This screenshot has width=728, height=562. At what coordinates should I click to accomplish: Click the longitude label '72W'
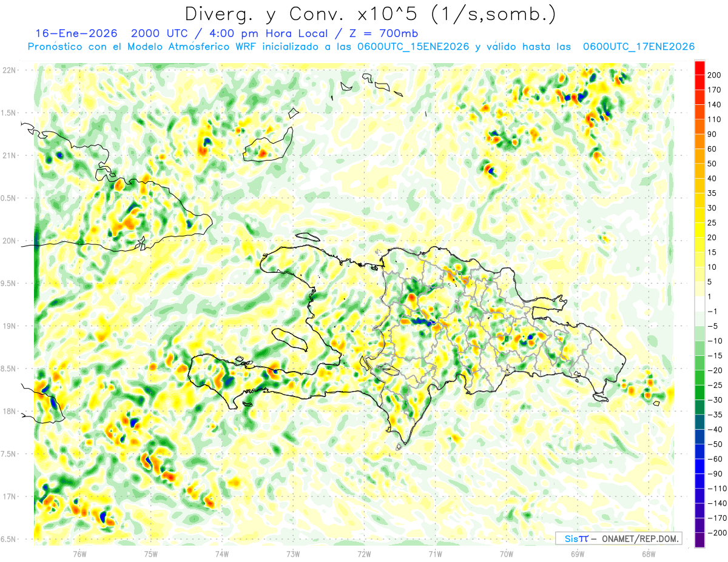pos(364,554)
